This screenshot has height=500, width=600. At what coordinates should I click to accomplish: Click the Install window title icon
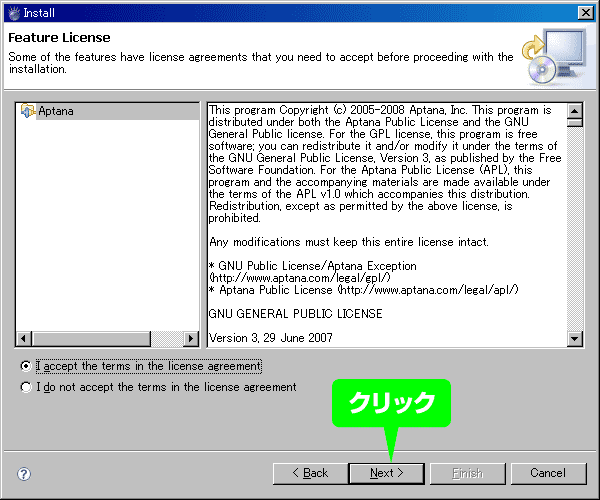click(14, 13)
